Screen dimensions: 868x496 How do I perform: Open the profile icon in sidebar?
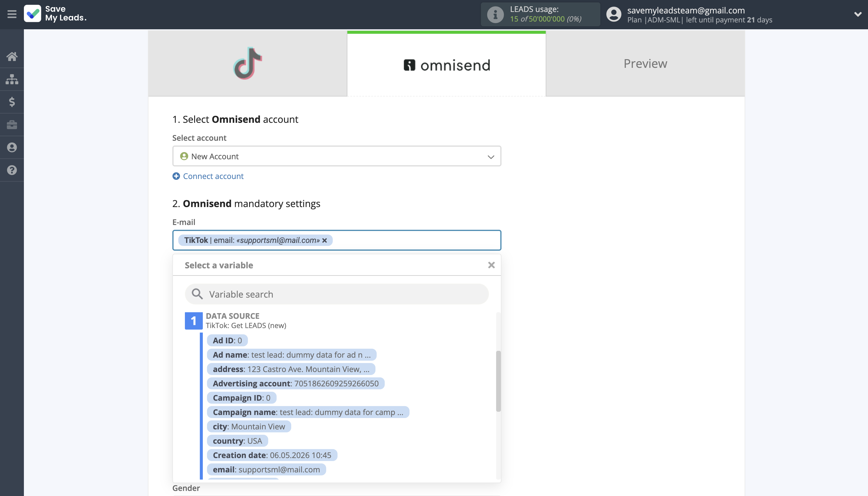[x=12, y=147]
